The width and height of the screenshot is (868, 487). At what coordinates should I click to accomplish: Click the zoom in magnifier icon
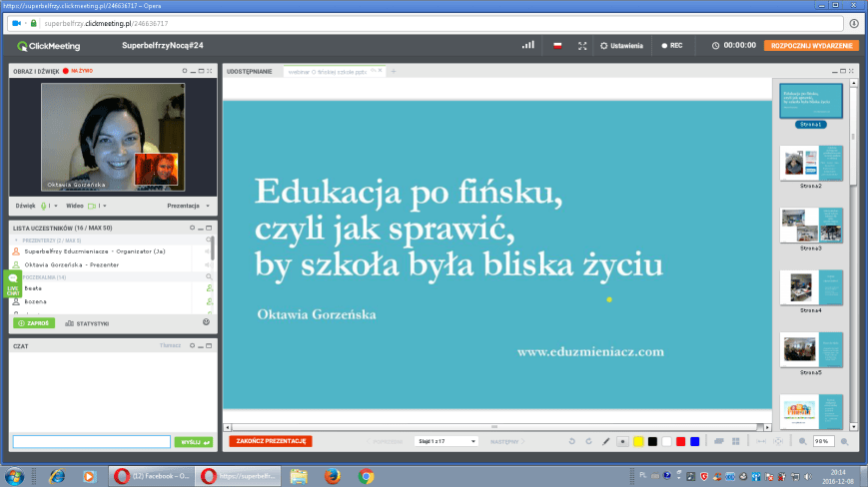pos(844,440)
